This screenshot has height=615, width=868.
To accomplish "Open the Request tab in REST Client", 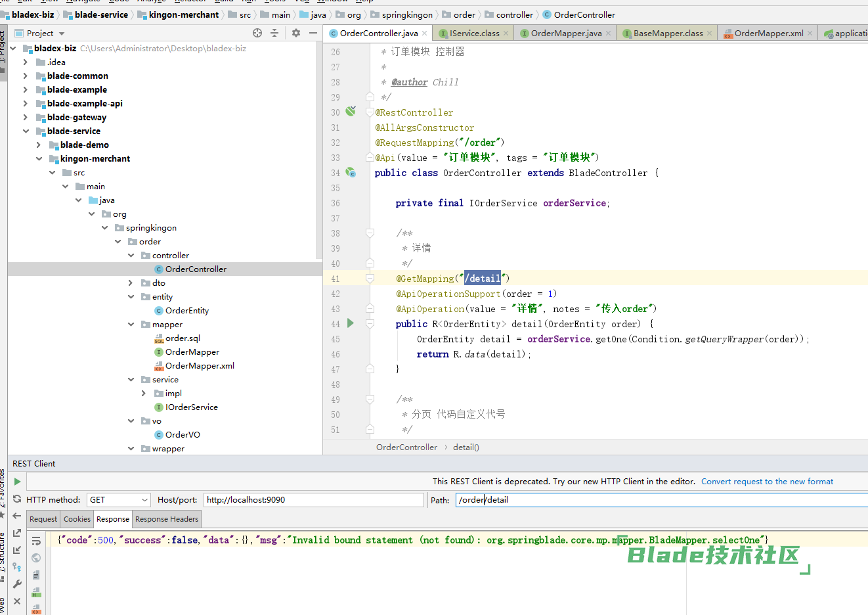I will coord(43,519).
